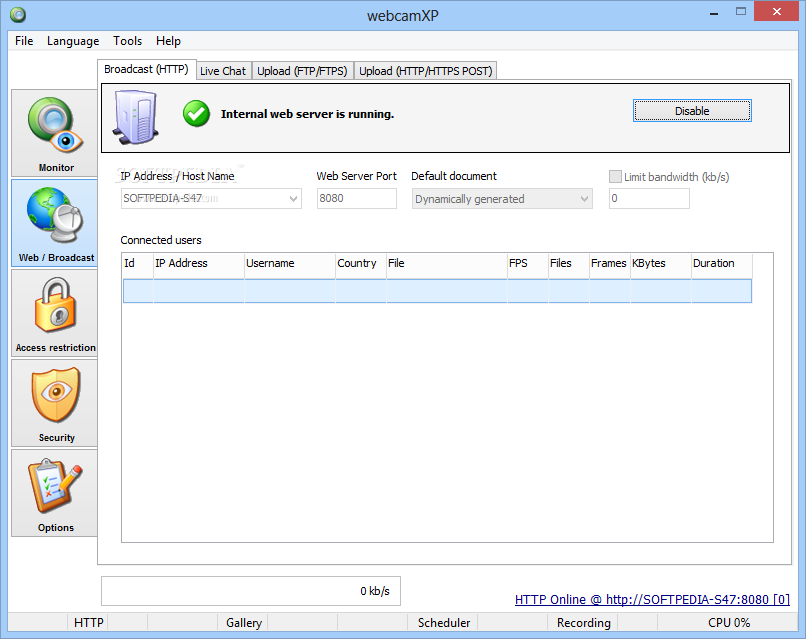Screen dimensions: 806x639
Task: Click the Disable web server button
Action: [x=692, y=111]
